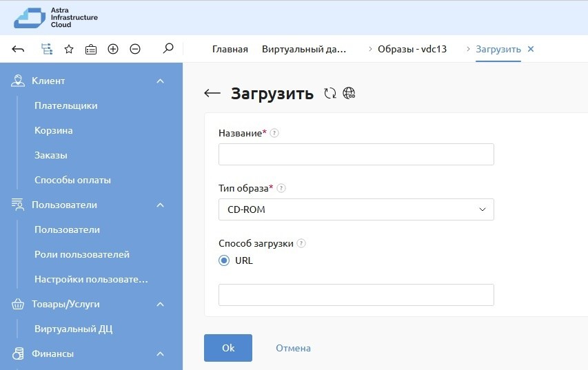This screenshot has height=370, width=588.
Task: Click the plus circle icon in toolbar
Action: 113,49
